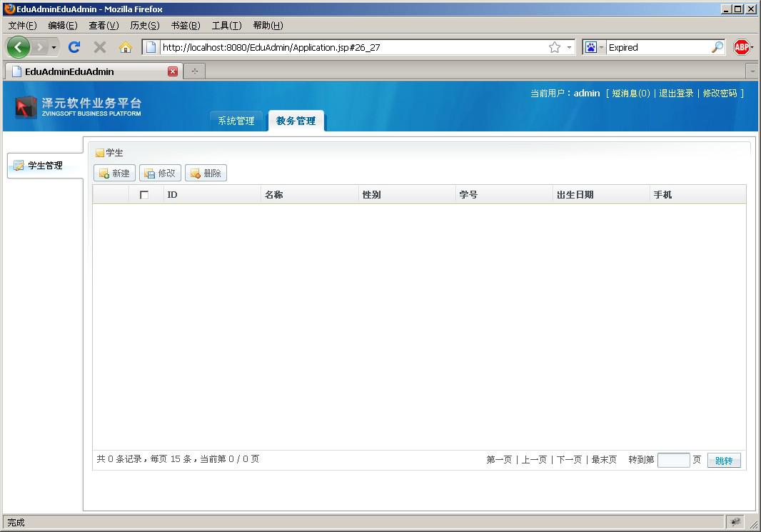Switch to the 系统管理 tab

(236, 121)
